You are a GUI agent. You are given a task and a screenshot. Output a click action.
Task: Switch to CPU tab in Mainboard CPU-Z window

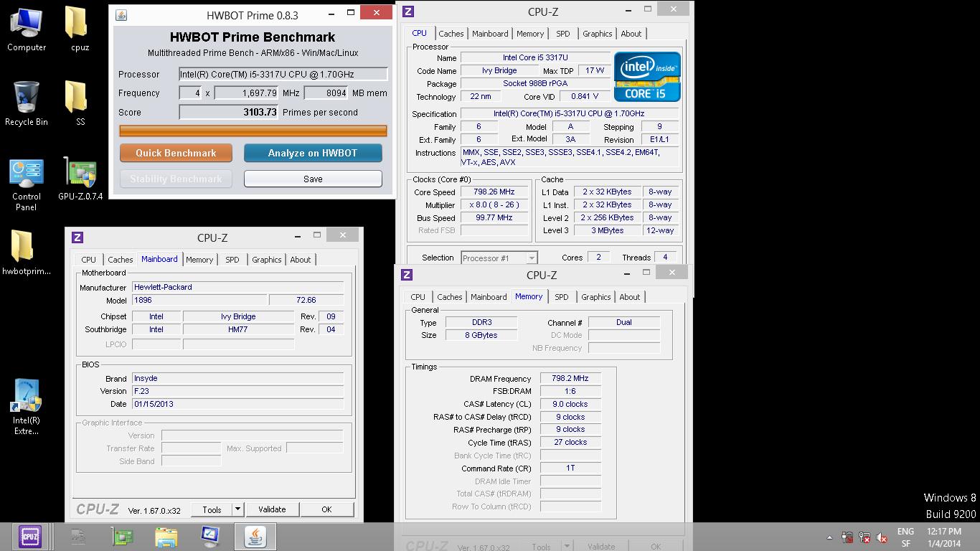(89, 260)
